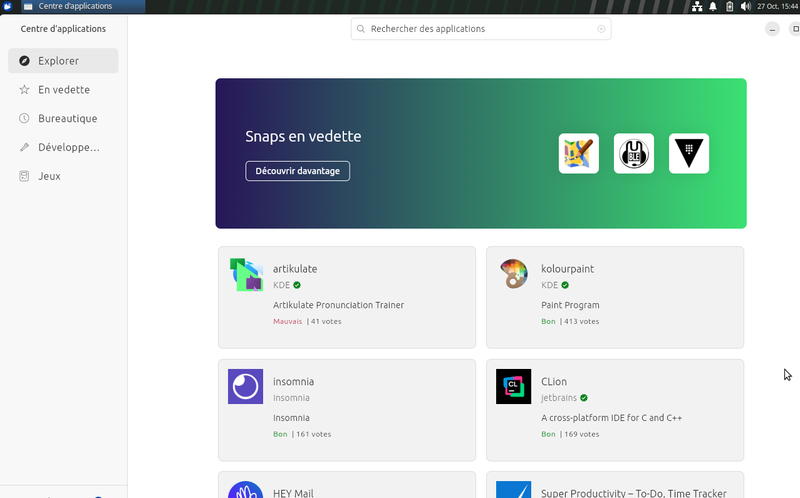Open the CLion app title
The width and height of the screenshot is (800, 498).
554,382
